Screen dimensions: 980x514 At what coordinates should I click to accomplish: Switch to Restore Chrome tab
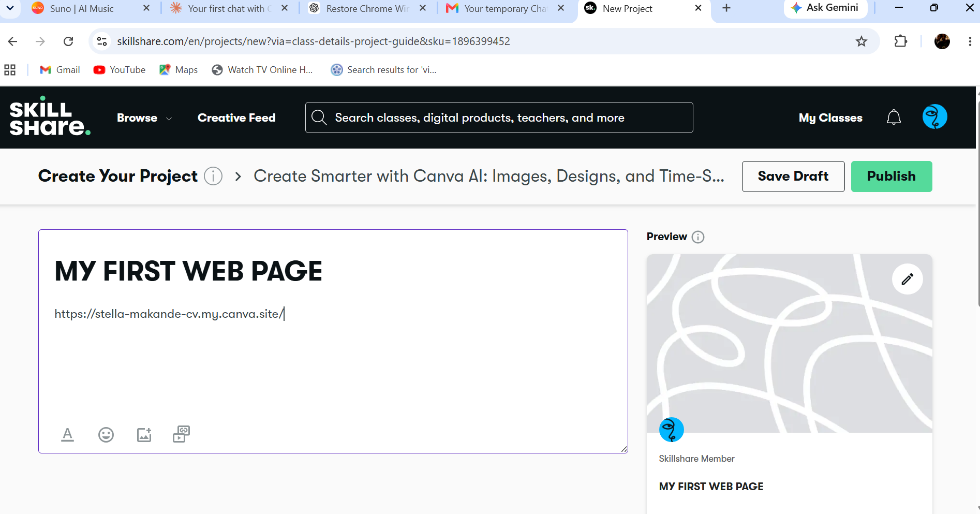[367, 9]
